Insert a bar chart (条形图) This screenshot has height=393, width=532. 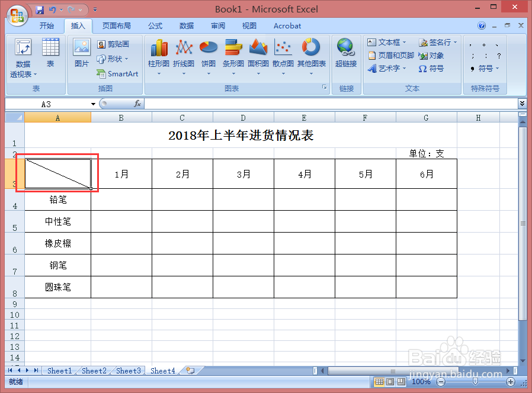tap(233, 57)
